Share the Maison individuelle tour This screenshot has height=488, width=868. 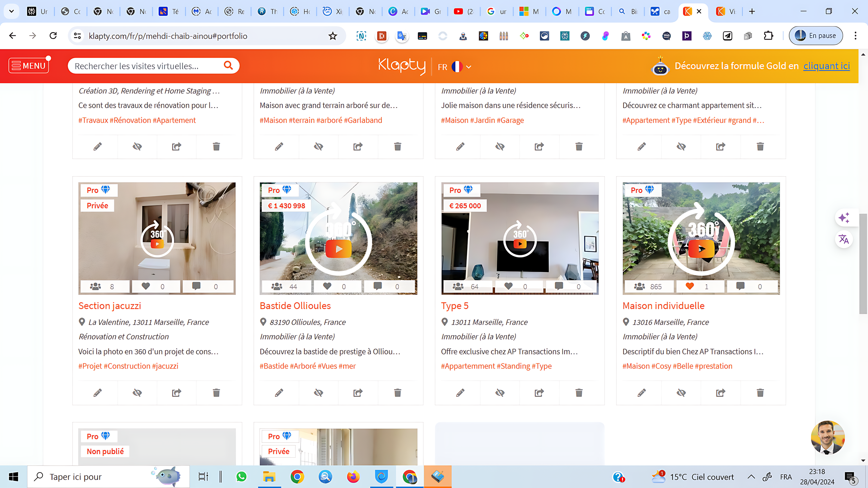pyautogui.click(x=720, y=392)
